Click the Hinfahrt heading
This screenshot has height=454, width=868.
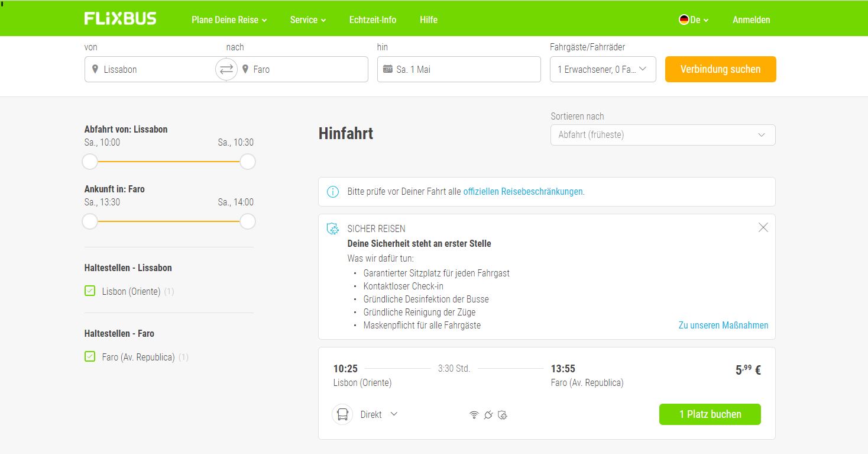[x=346, y=134]
